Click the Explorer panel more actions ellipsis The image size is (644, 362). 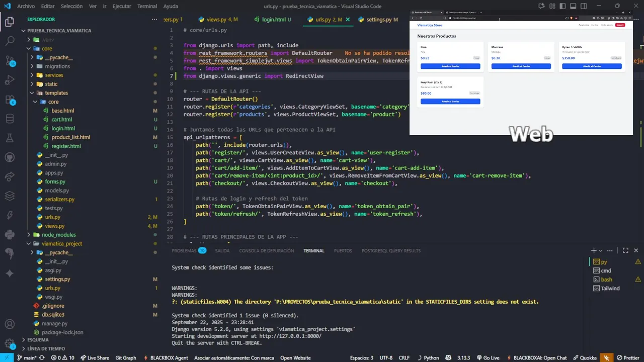click(x=154, y=19)
